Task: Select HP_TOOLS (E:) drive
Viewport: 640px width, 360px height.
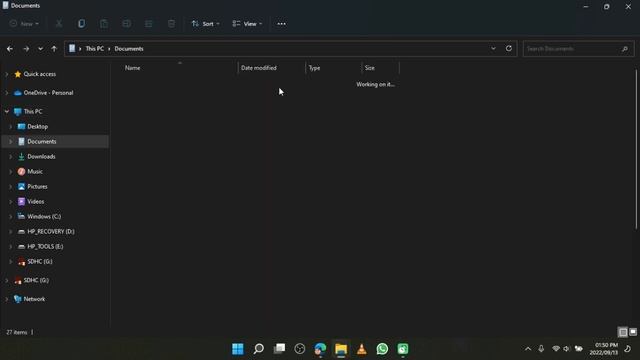Action: coord(45,247)
